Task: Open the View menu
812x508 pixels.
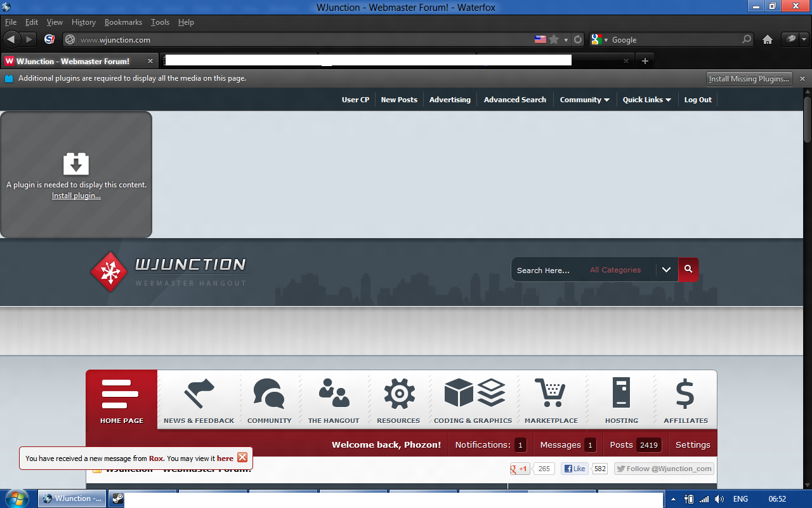Action: coord(55,22)
